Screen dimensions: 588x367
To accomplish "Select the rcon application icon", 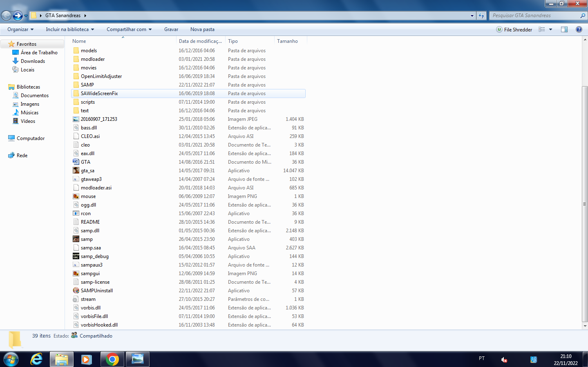I will click(x=76, y=214).
